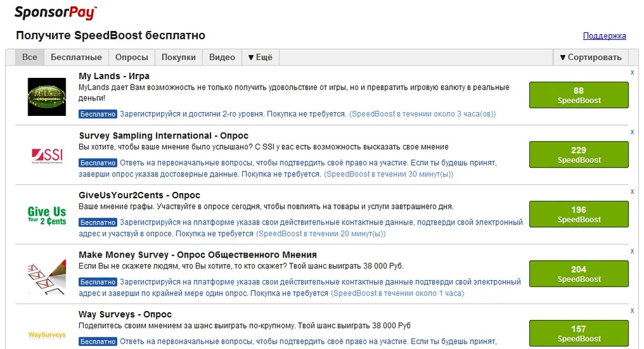Viewport: 644px width, 349px height.
Task: Select the Опросы tab
Action: 131,57
